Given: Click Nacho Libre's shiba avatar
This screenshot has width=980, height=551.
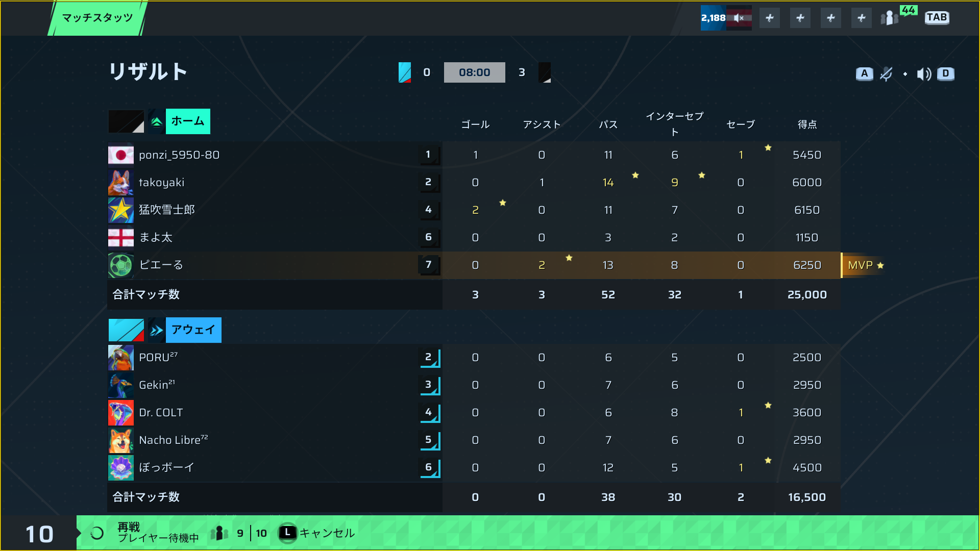Looking at the screenshot, I should click(121, 440).
